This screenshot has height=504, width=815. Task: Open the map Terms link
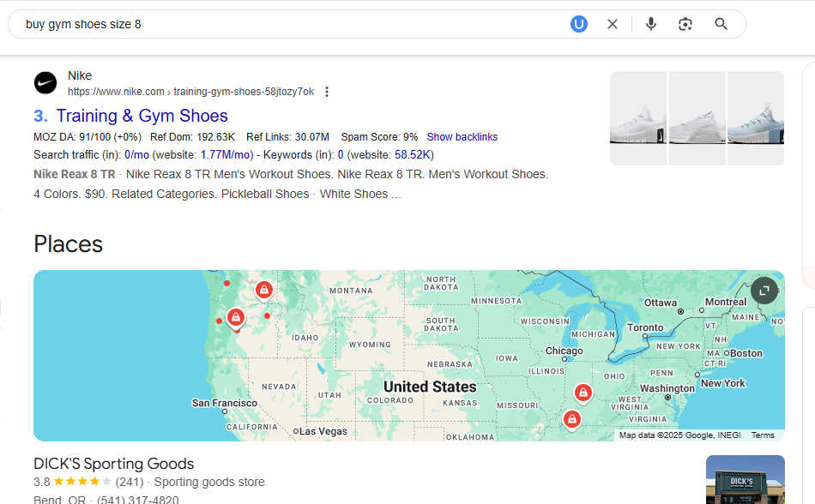(x=763, y=435)
